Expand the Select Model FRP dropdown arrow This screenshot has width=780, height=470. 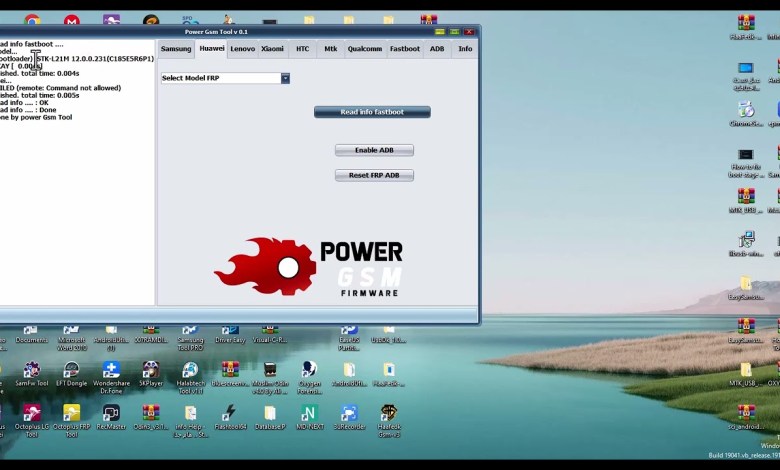click(x=285, y=78)
